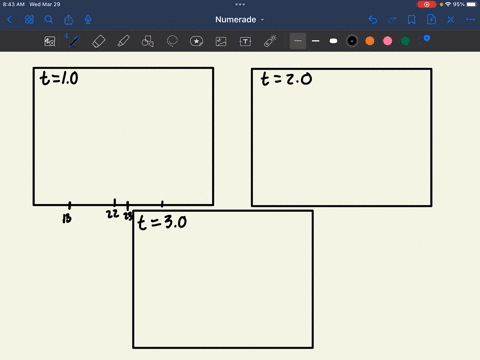Open the elements sticker tool
This screenshot has height=360, width=480.
pos(196,41)
